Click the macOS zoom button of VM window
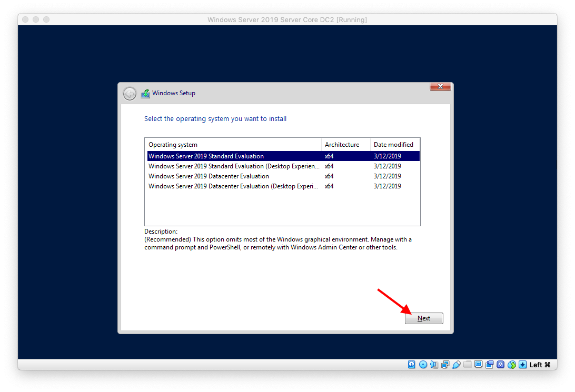 coord(46,19)
